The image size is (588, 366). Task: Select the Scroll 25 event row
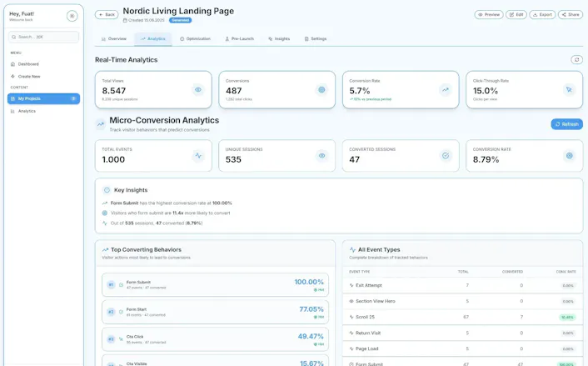tap(463, 317)
